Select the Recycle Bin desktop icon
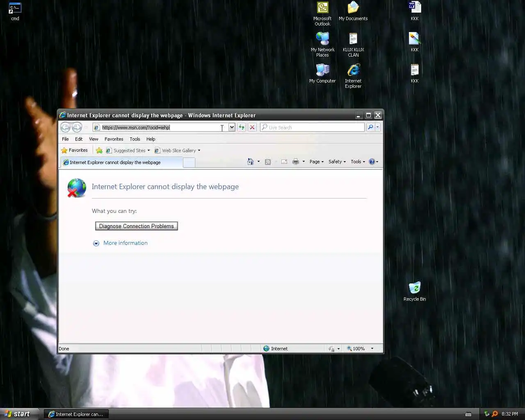The width and height of the screenshot is (525, 420). pyautogui.click(x=415, y=291)
